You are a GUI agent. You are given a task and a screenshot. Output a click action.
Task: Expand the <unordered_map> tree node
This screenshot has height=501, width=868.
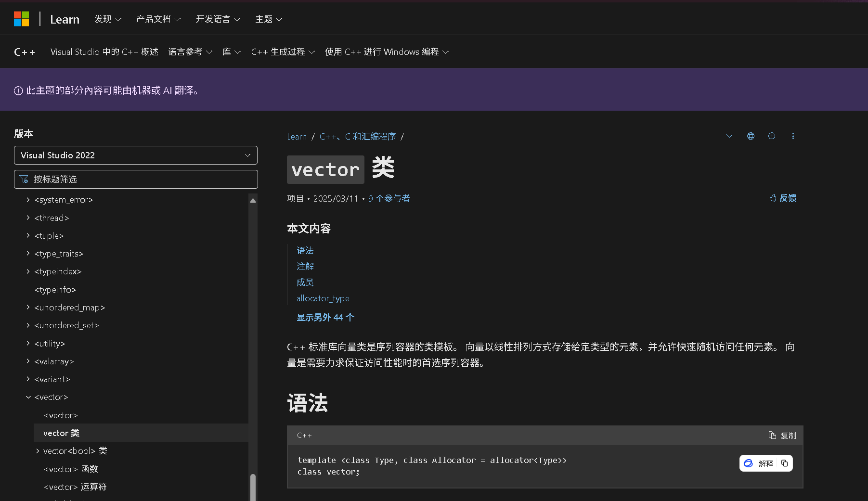click(x=28, y=308)
